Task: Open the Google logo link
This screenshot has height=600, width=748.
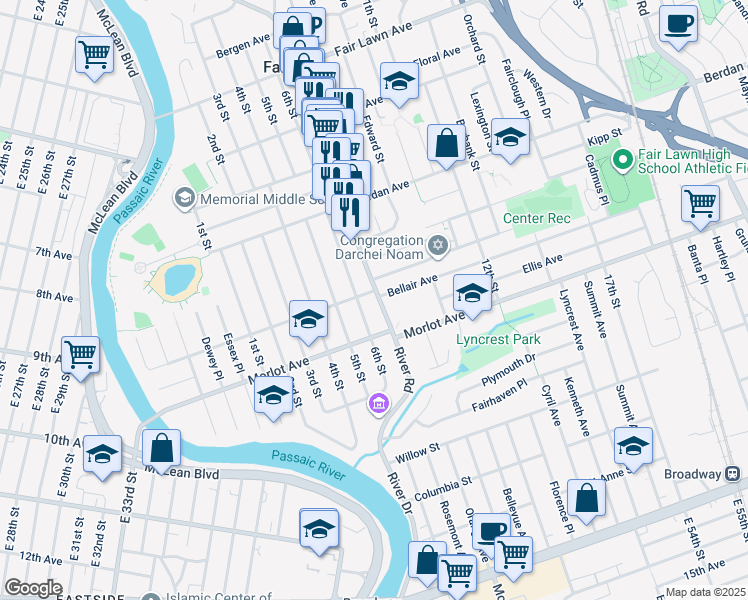Action: 33,589
